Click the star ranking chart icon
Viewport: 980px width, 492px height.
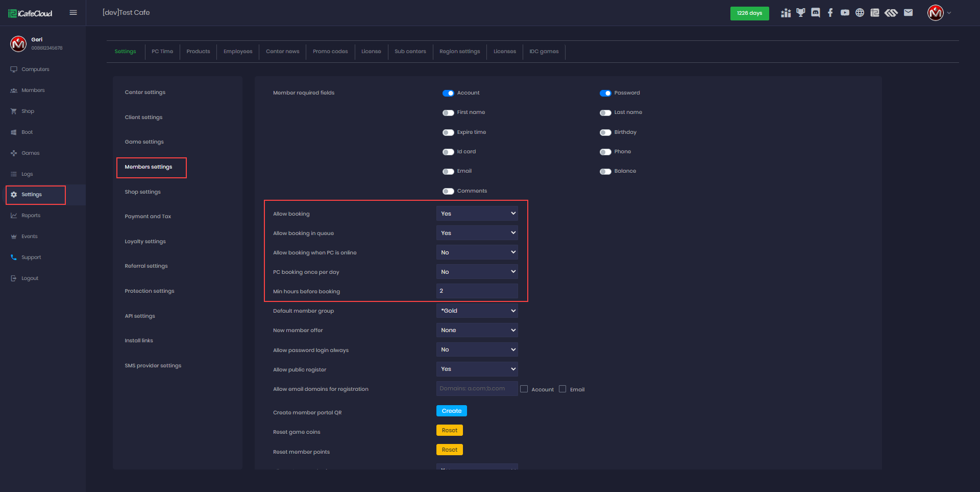(x=786, y=13)
